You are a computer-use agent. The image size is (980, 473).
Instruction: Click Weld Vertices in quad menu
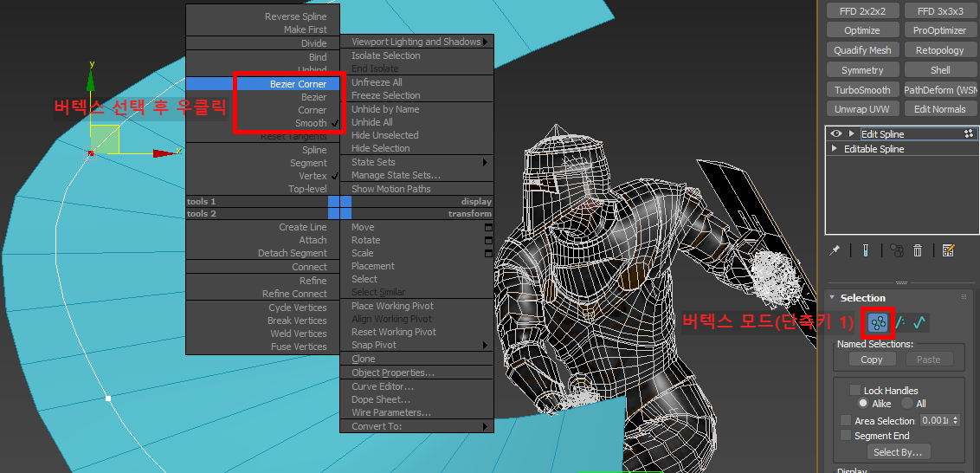point(262,334)
